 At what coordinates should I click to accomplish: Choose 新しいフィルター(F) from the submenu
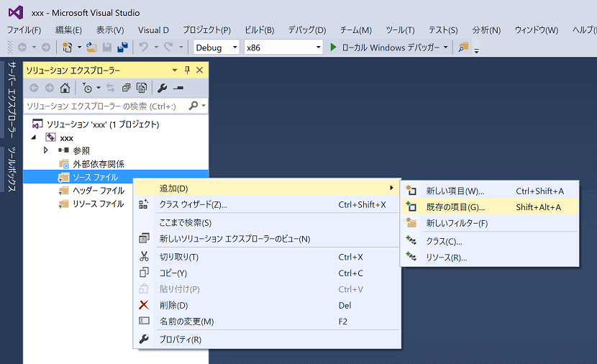490,223
